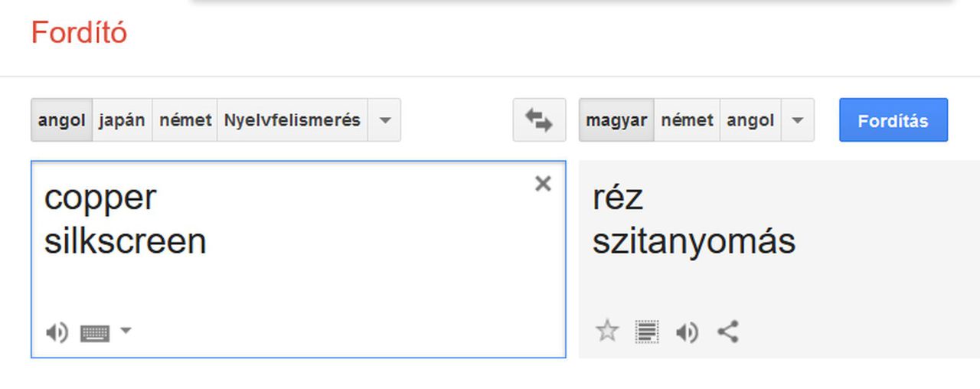The height and width of the screenshot is (389, 980).
Task: Swap source and target languages
Action: point(539,120)
